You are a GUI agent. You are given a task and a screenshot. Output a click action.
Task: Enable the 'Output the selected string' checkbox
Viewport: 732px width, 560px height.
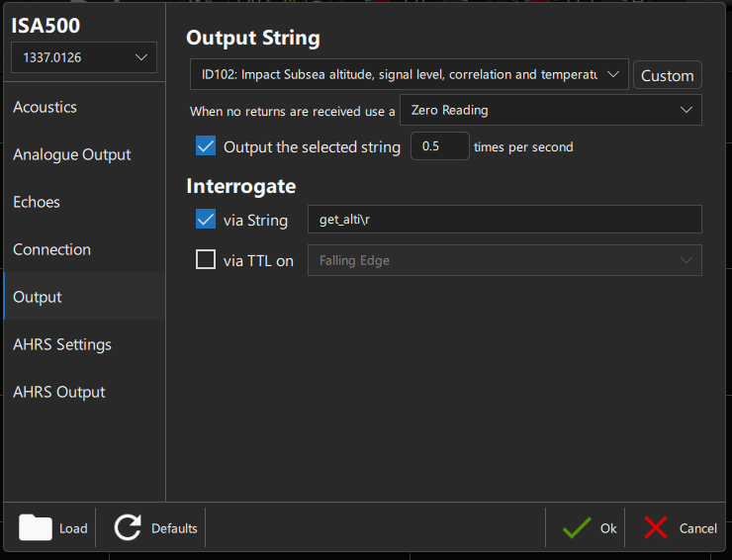206,146
